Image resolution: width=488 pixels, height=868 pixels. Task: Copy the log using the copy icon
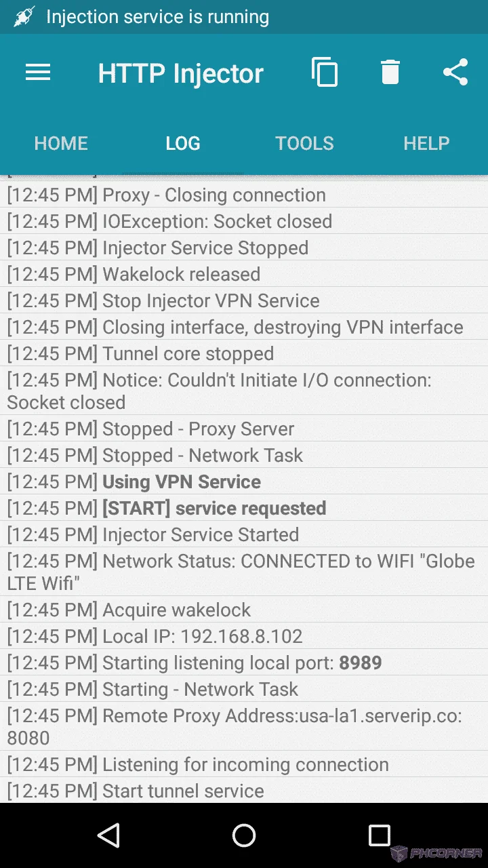point(324,72)
